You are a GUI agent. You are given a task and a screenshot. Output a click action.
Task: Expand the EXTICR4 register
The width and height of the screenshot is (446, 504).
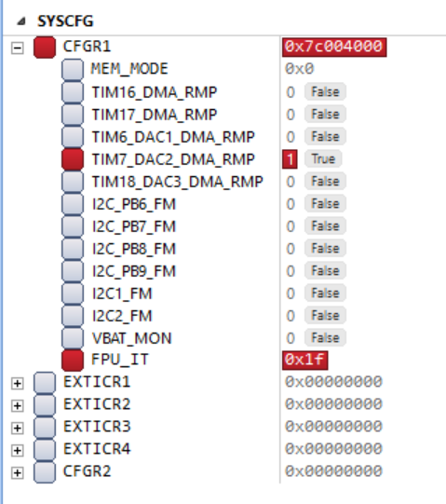pyautogui.click(x=18, y=450)
